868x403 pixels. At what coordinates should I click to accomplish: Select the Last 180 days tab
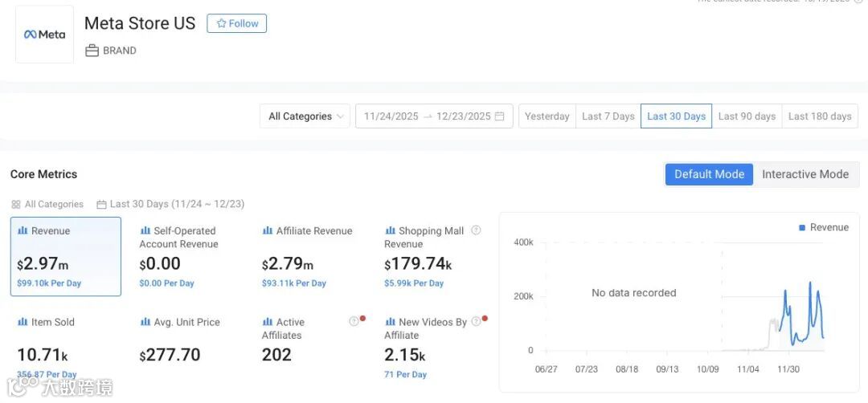pos(820,116)
